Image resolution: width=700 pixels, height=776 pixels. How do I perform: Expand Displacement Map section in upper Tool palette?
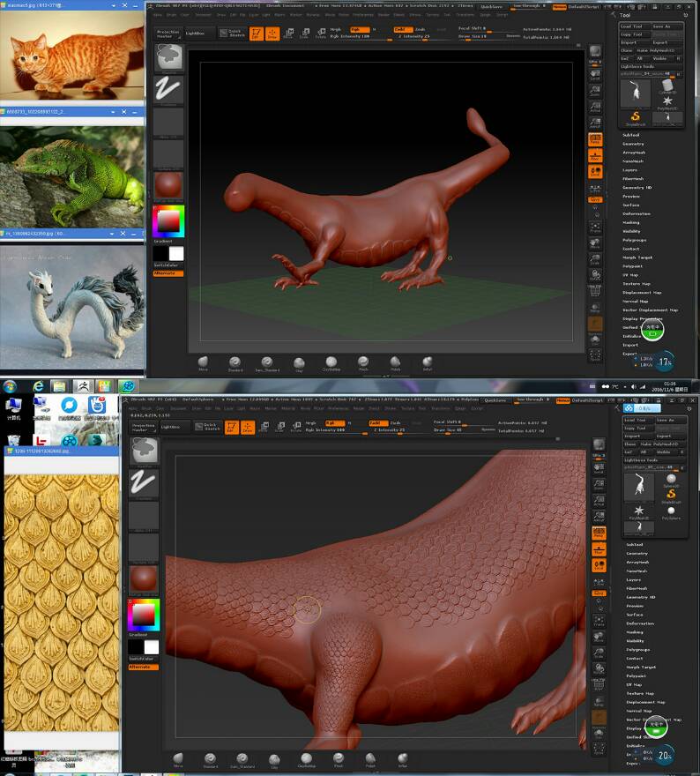[x=642, y=293]
